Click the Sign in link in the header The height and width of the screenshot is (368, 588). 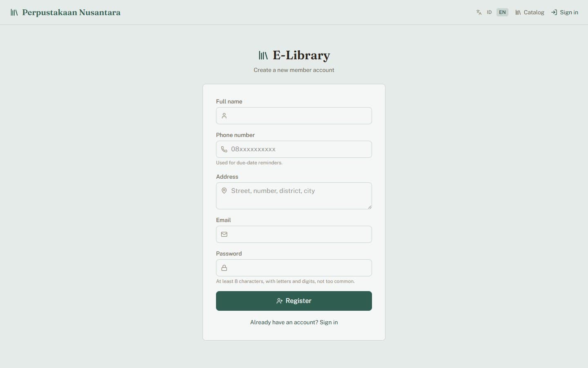point(565,12)
